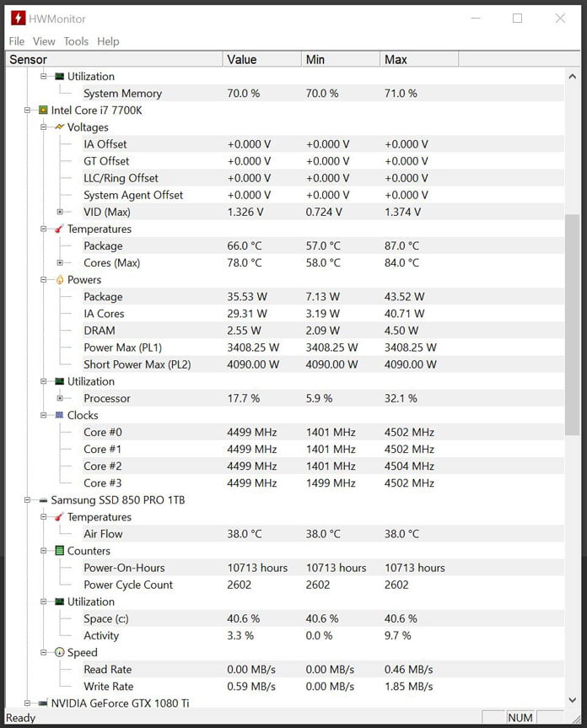
Task: Collapse the Intel Core i7 7700K node
Action: (27, 110)
